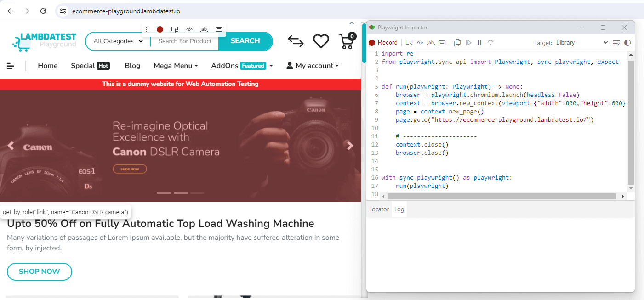Expand the All Categories dropdown
This screenshot has height=300, width=644.
118,41
